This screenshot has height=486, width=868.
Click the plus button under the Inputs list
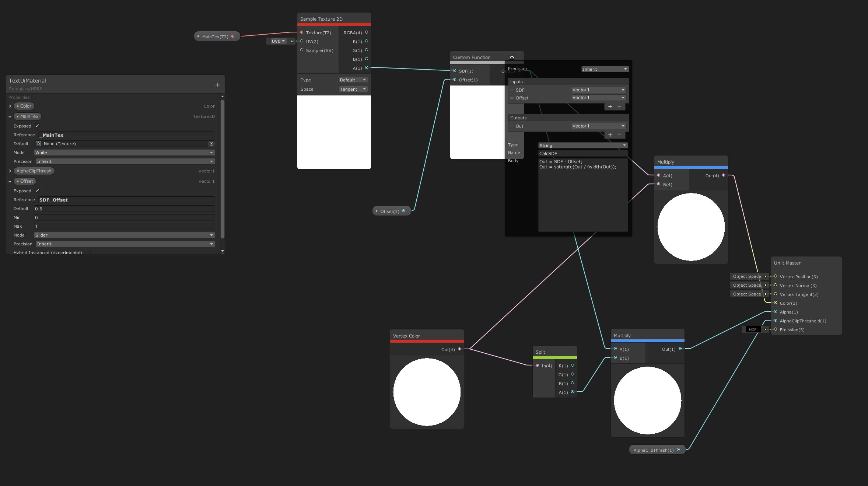pyautogui.click(x=610, y=106)
